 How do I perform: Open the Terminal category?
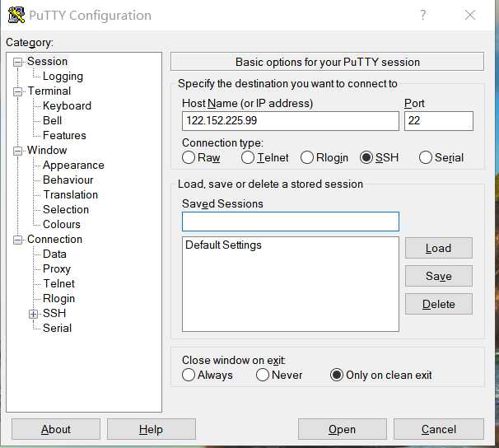pyautogui.click(x=49, y=91)
